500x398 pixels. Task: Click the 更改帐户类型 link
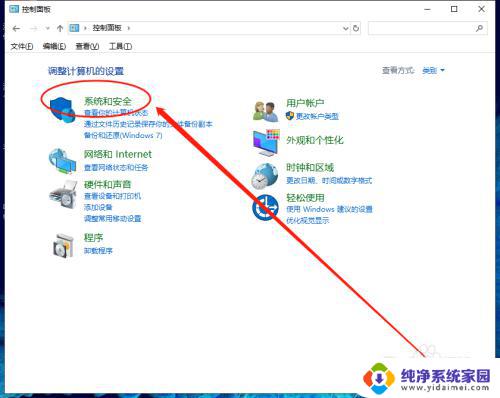[x=317, y=116]
